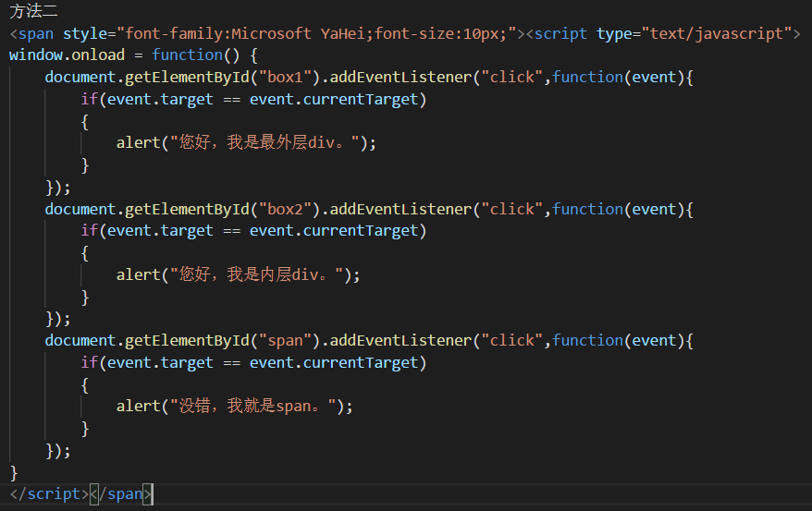Click the string "box1" in getElementById

coord(285,77)
